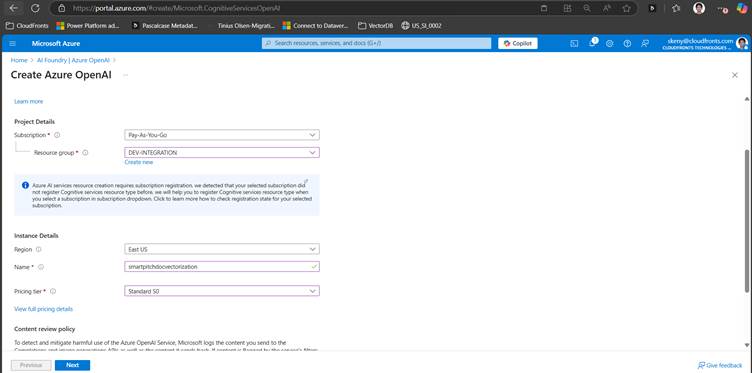This screenshot has width=752, height=373.
Task: Expand the Region dropdown East US
Action: click(x=222, y=249)
